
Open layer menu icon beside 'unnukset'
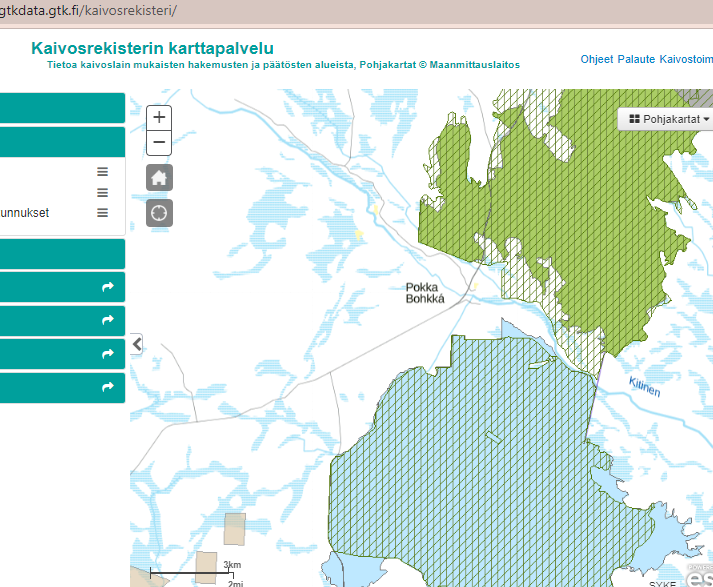(x=102, y=213)
